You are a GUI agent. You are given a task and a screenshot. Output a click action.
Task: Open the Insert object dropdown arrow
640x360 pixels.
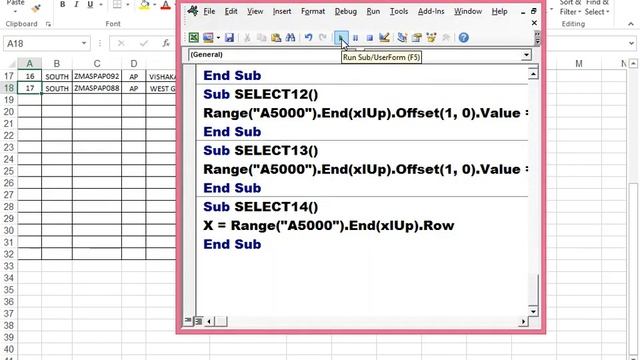pyautogui.click(x=218, y=38)
